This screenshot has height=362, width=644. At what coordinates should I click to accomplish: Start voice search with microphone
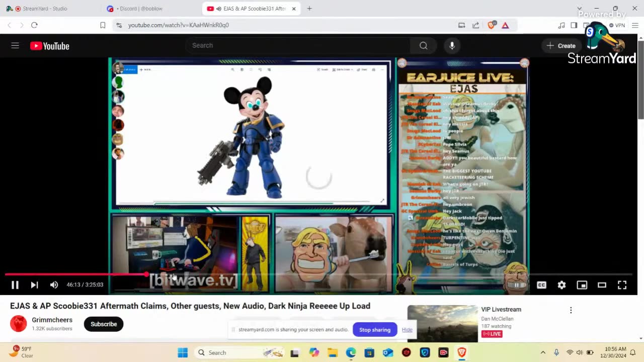452,46
